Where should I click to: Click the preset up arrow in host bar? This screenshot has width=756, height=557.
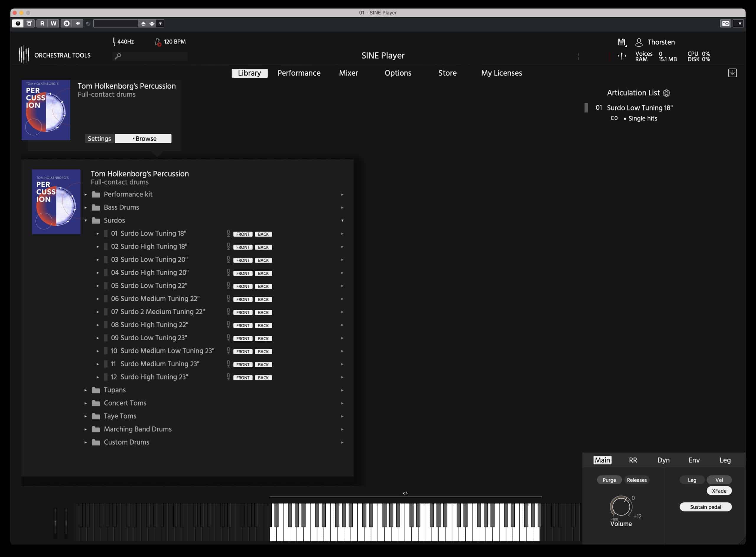(x=143, y=24)
